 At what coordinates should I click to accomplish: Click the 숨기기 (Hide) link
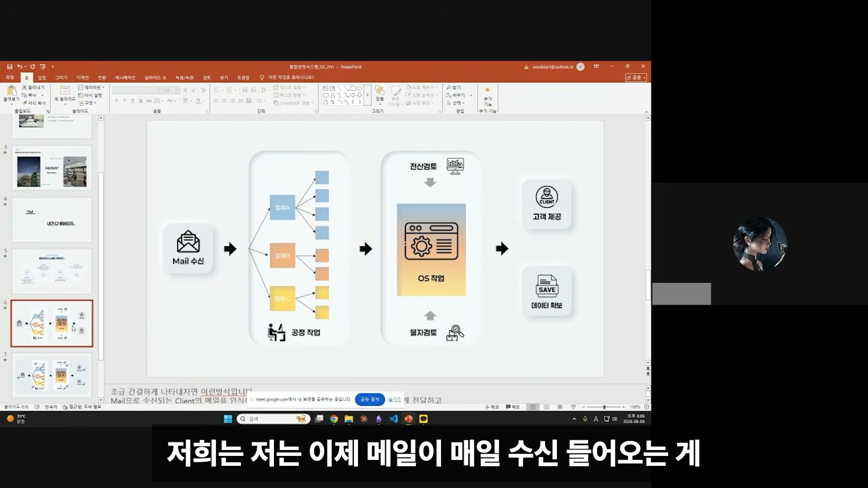tap(395, 399)
